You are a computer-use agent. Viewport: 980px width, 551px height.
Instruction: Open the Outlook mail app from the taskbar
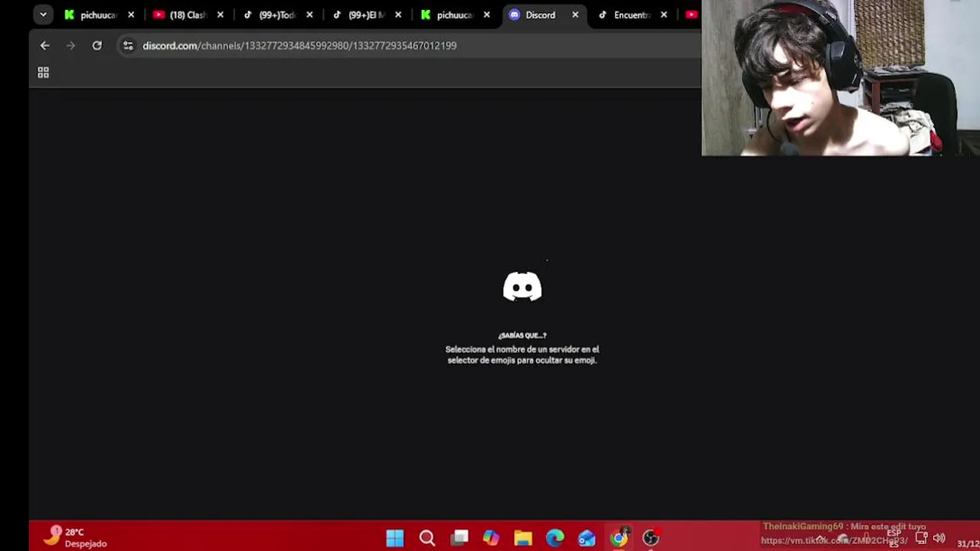pos(586,538)
